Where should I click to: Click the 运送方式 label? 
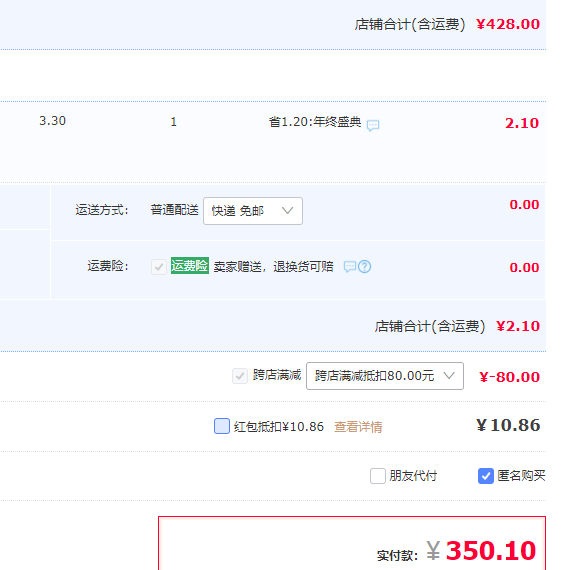click(102, 210)
